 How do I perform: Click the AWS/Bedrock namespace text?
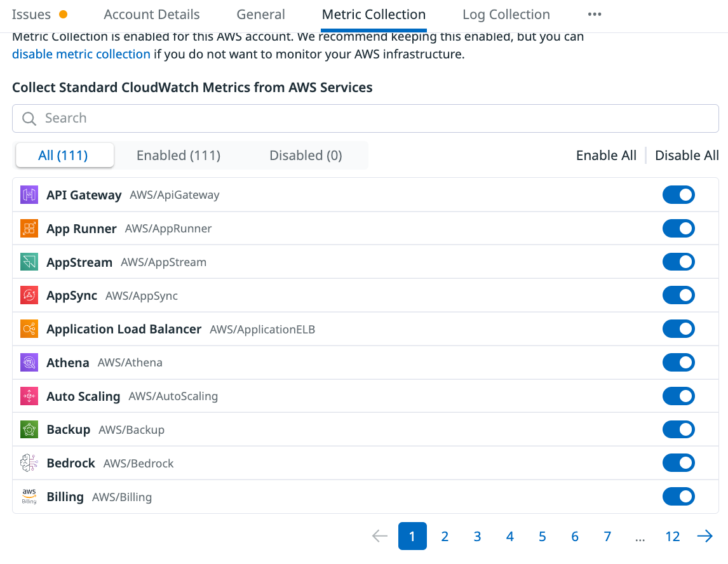pos(138,463)
